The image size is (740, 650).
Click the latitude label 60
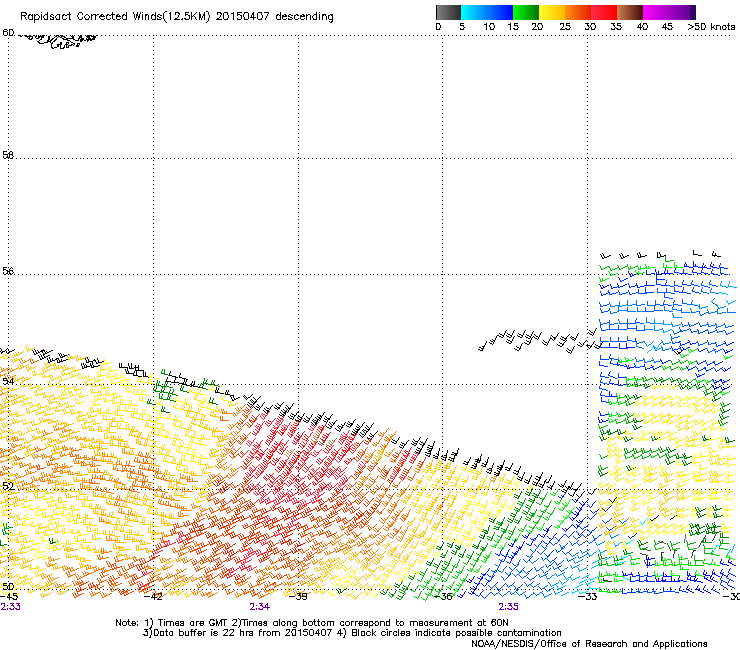point(8,33)
